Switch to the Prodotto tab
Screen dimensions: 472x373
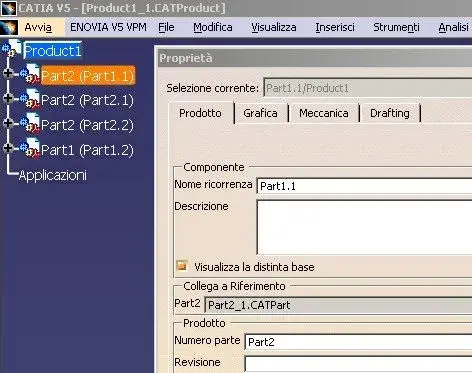coord(200,113)
